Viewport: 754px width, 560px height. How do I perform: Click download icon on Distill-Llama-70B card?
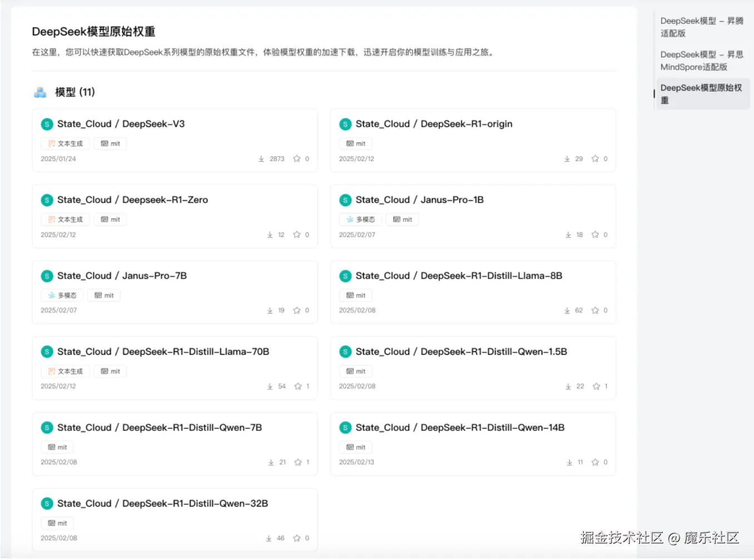tap(269, 386)
